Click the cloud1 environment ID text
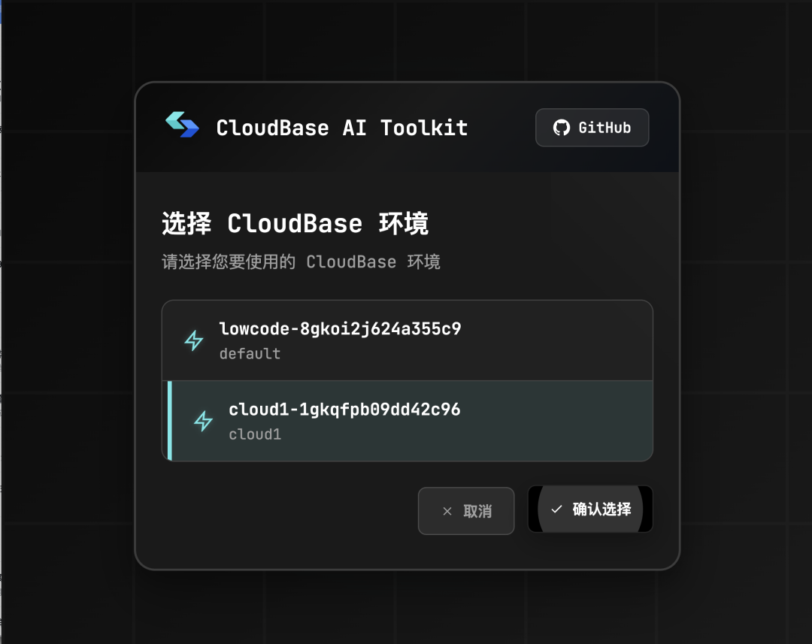Viewport: 812px width, 644px height. pos(344,410)
